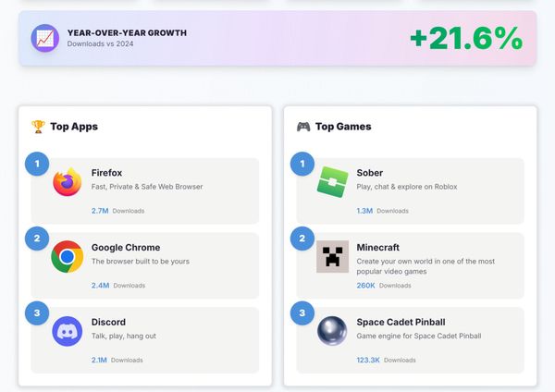The width and height of the screenshot is (555, 392).
Task: Click 'Talk, play, hang out' description
Action: tap(124, 336)
